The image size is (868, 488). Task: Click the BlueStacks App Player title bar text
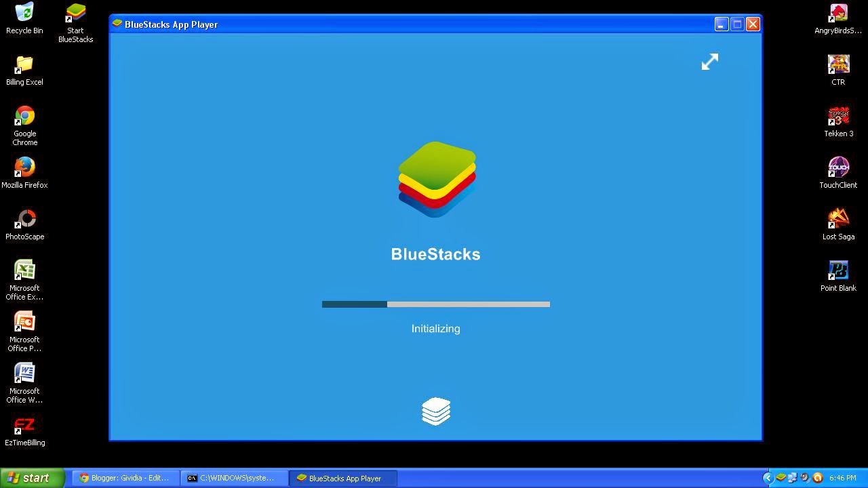click(171, 24)
